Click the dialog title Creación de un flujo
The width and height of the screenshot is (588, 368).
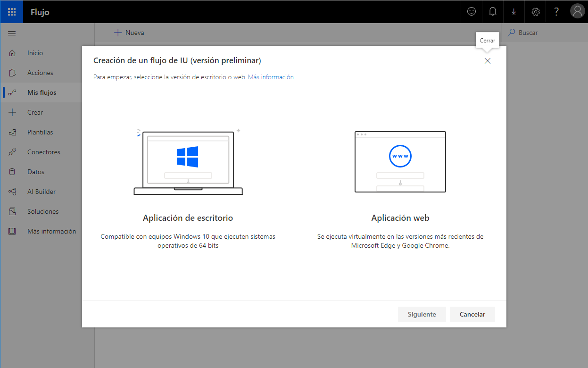177,60
